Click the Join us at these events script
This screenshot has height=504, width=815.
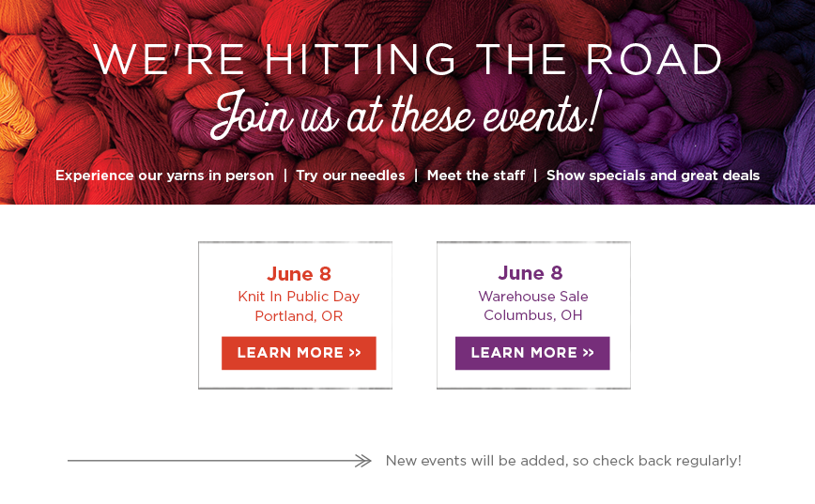tap(407, 115)
